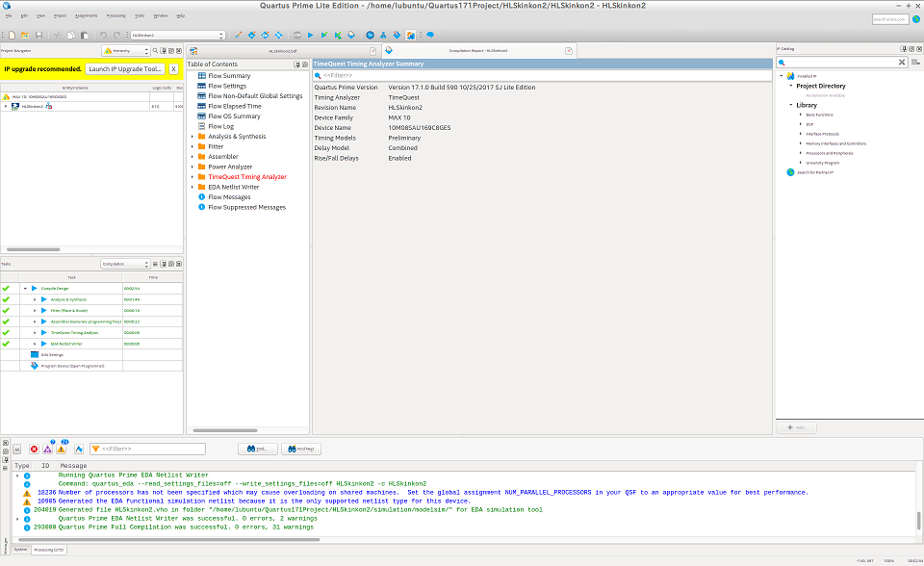The image size is (924, 566).
Task: Click the globe icon next to search altera.com
Action: coord(916,19)
